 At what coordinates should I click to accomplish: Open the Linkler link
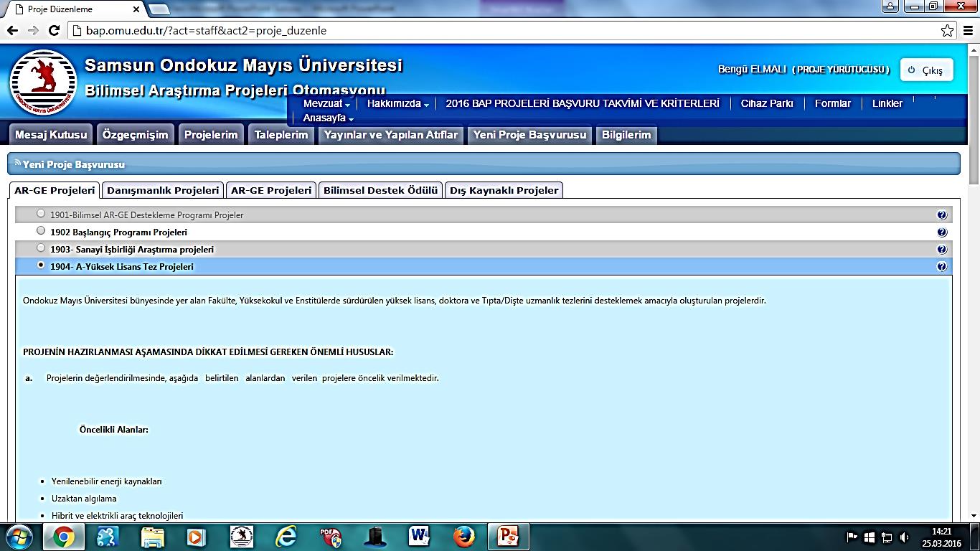[x=887, y=103]
